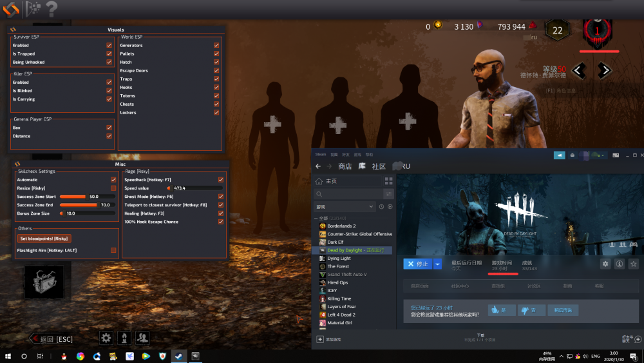Click the add-game plus icon in Steam

[320, 339]
